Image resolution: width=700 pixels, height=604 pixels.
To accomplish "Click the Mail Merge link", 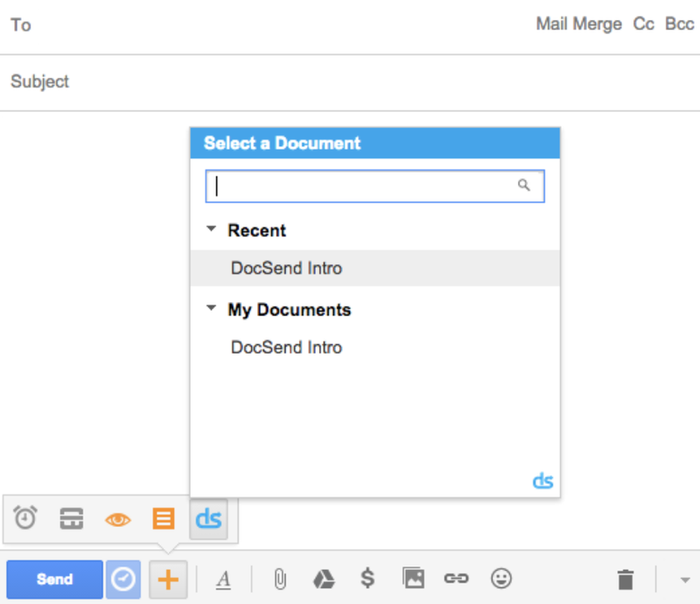I will (x=578, y=25).
